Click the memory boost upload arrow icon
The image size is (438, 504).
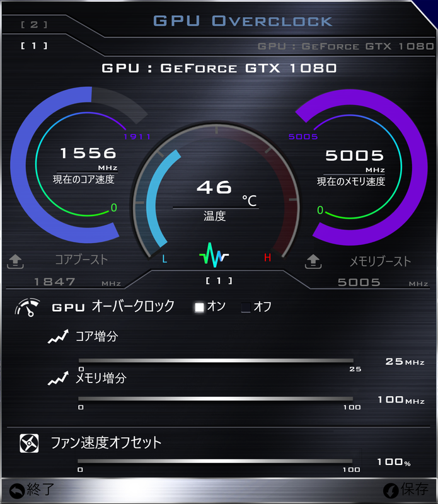pos(313,261)
